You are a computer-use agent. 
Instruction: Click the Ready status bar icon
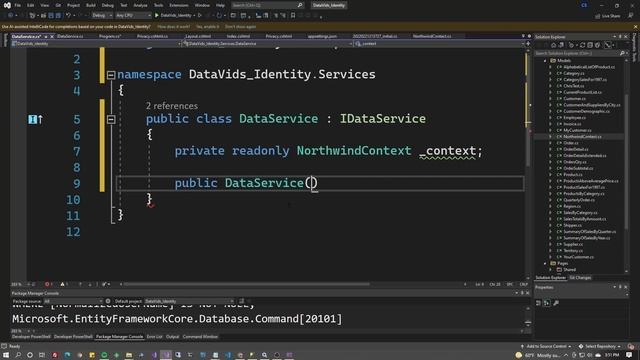(x=4, y=346)
